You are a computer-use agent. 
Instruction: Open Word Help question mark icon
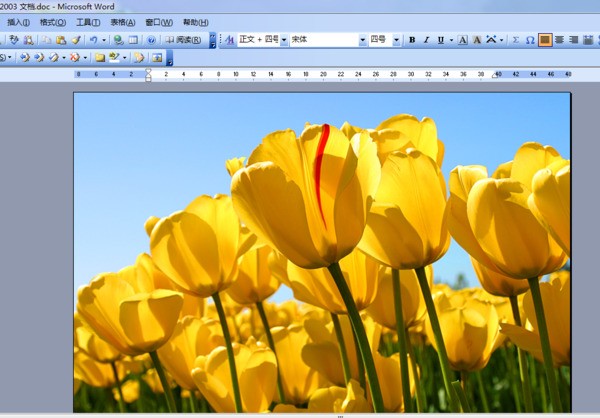click(152, 40)
